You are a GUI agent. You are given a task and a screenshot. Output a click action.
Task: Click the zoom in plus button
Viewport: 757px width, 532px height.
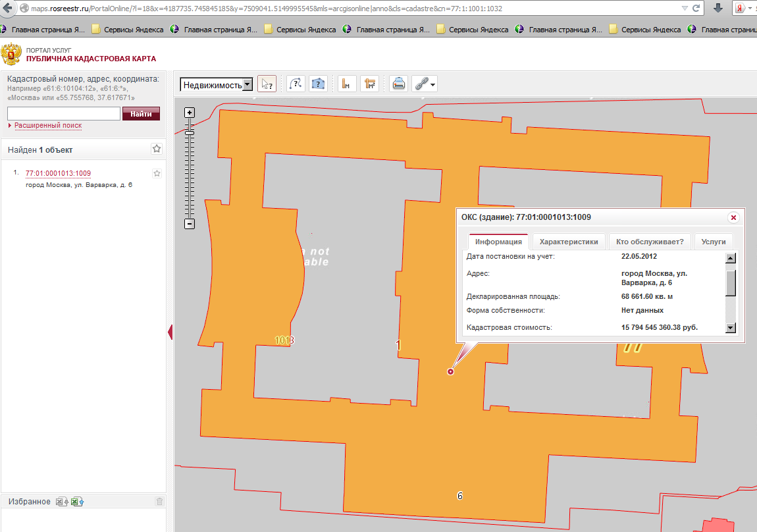coord(190,113)
